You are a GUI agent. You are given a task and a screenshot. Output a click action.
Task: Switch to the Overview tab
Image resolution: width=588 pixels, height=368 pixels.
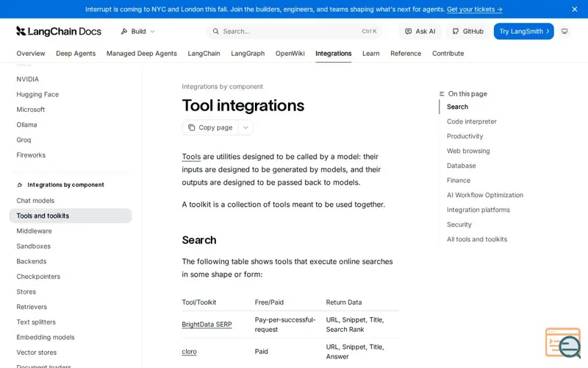[31, 53]
